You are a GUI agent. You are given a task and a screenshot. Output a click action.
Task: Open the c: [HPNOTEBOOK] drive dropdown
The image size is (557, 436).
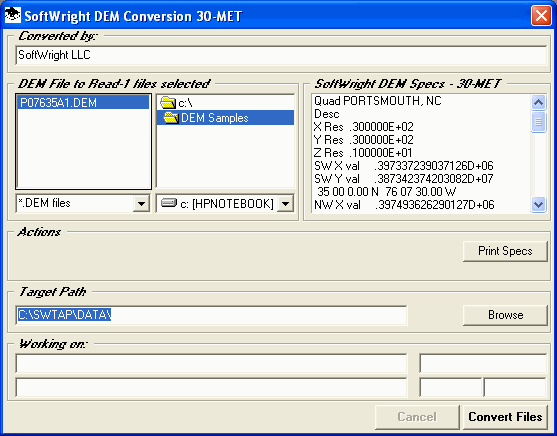click(285, 204)
